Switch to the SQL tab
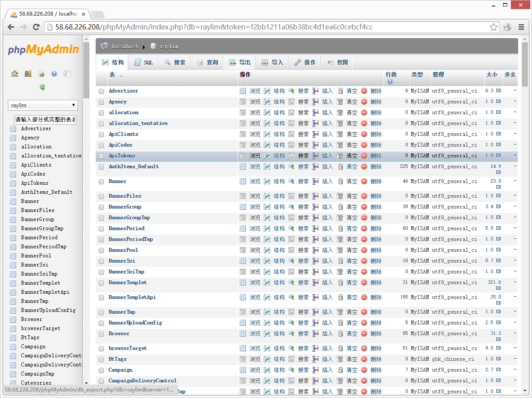 tap(144, 62)
